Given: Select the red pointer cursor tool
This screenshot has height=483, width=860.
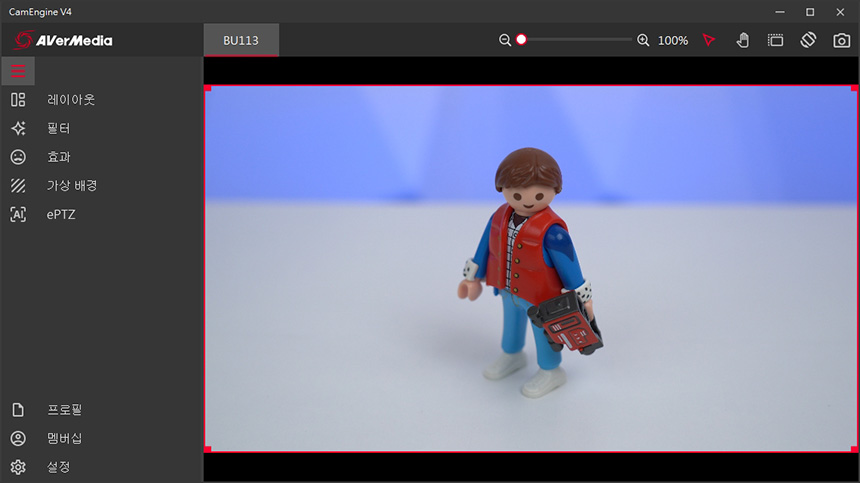Looking at the screenshot, I should pos(709,40).
